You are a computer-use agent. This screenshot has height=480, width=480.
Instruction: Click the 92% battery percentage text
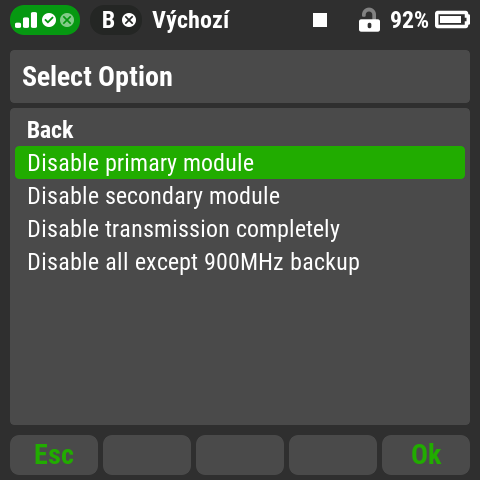409,20
